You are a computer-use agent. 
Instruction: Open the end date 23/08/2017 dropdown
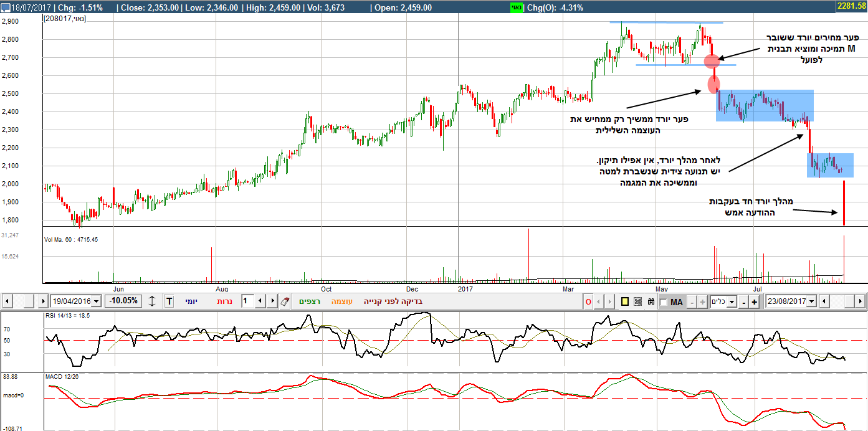pyautogui.click(x=811, y=301)
